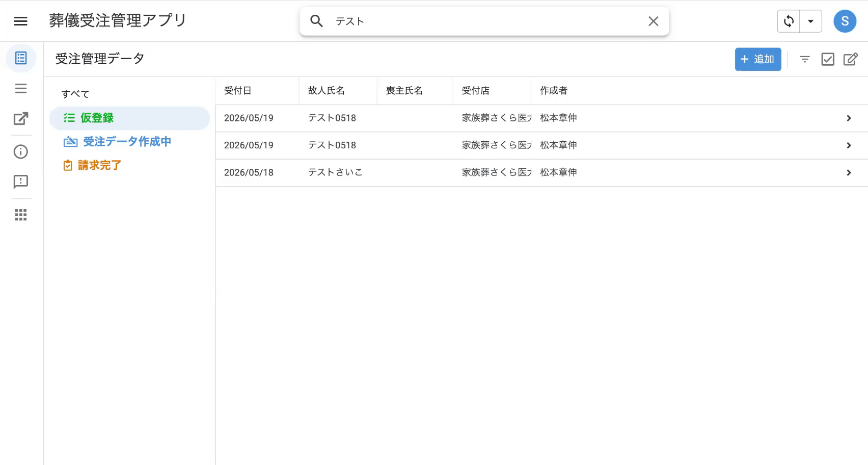Open the filter icon in toolbar

(x=805, y=59)
